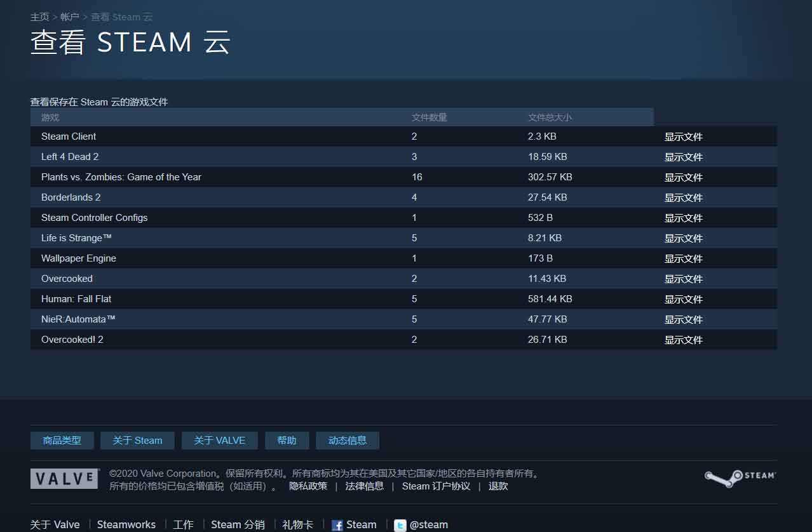Click the 47.77 KB size value
This screenshot has width=812, height=532.
[548, 319]
